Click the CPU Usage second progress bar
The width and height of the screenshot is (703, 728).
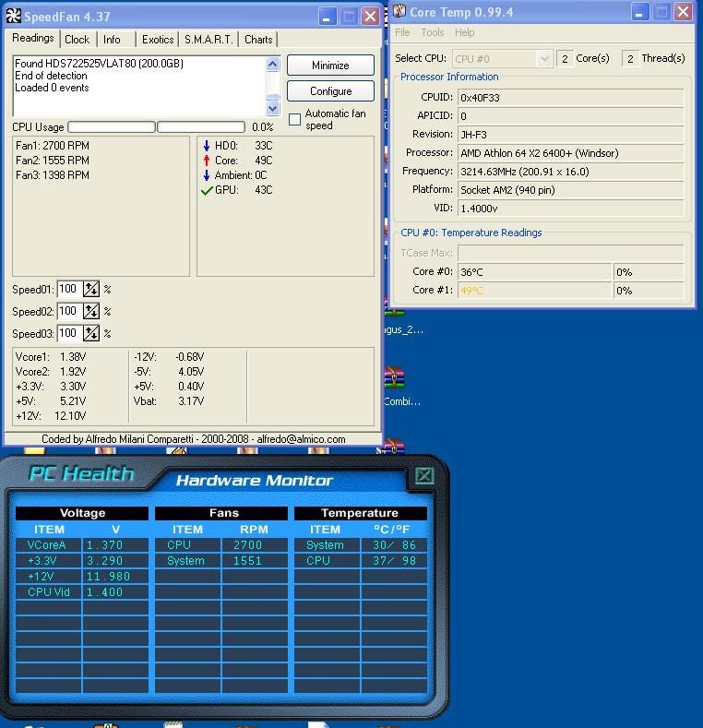(x=201, y=126)
